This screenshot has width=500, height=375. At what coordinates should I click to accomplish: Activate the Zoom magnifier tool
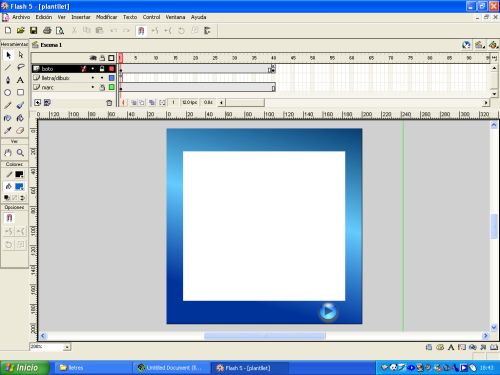20,153
